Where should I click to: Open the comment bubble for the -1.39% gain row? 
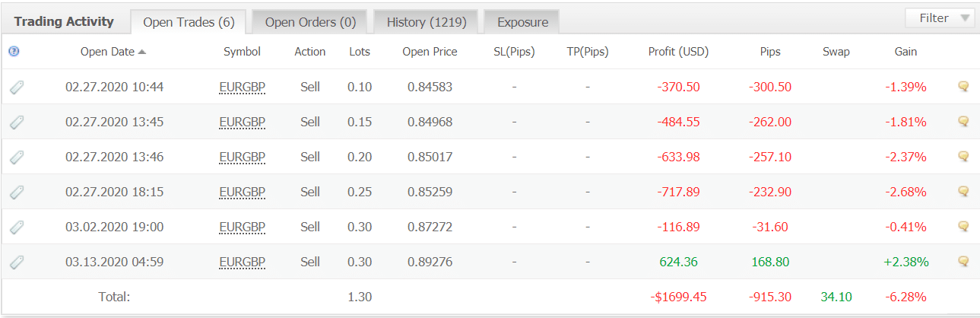963,87
